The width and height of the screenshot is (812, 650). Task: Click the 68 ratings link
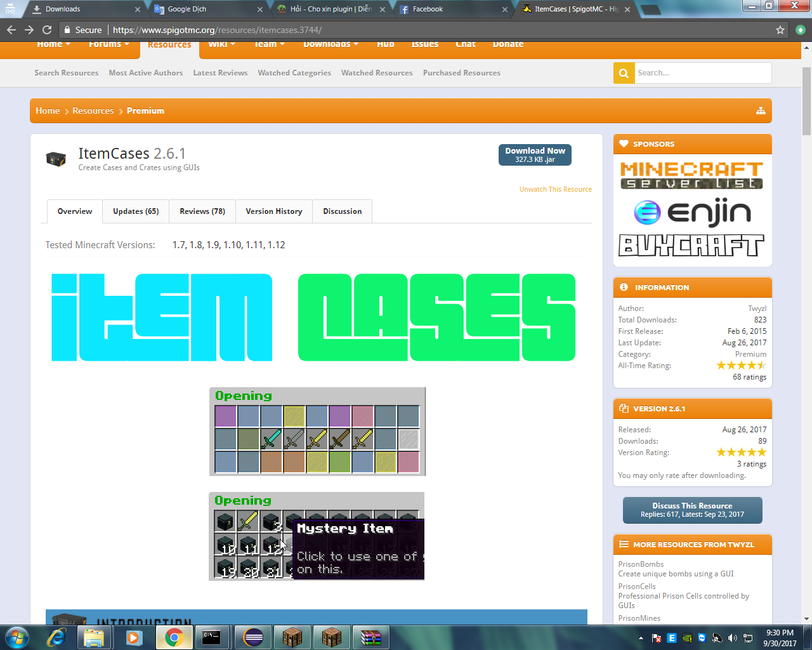tap(750, 377)
